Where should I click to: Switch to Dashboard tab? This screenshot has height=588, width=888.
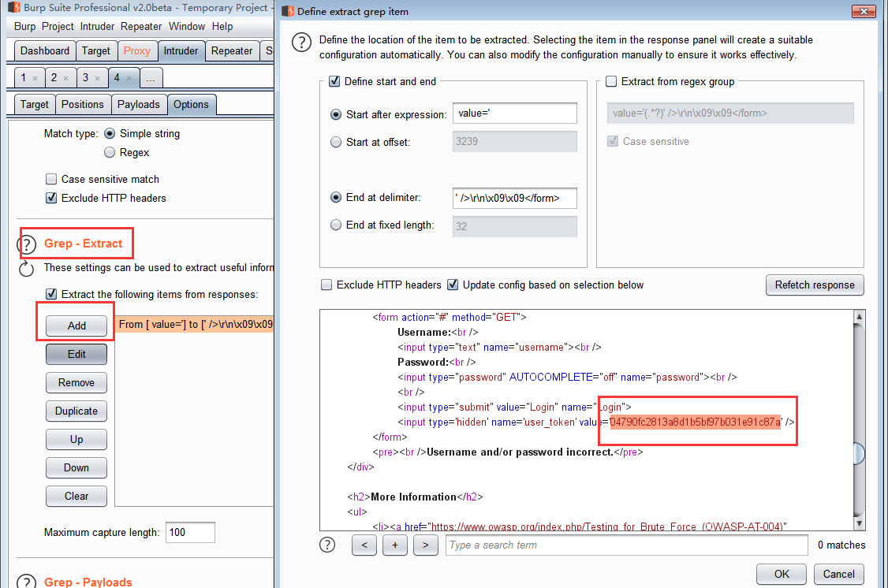pos(45,51)
